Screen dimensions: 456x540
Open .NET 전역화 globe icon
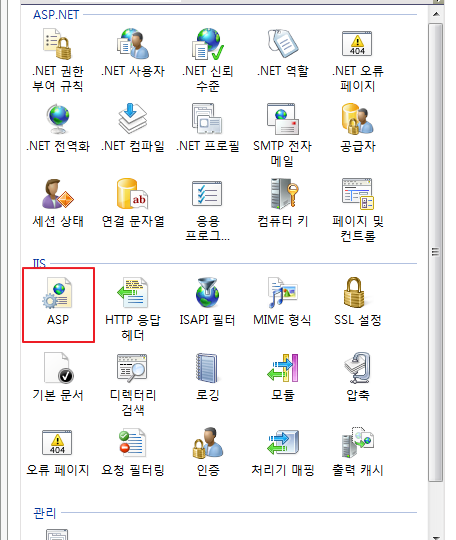click(x=58, y=119)
